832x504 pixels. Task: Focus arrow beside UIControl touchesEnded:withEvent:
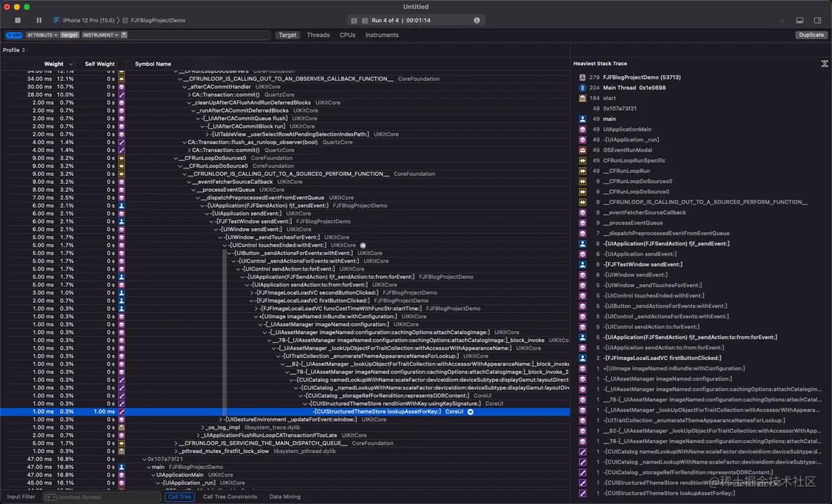click(363, 245)
